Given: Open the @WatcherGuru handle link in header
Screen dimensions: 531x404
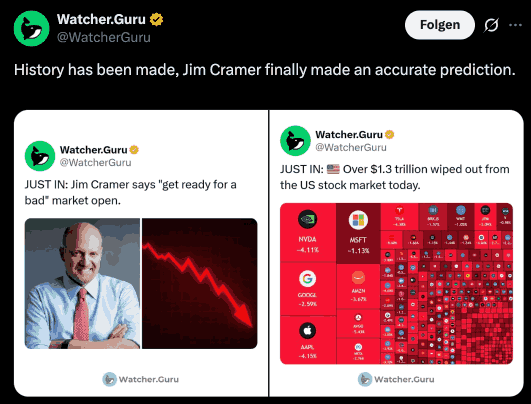Looking at the screenshot, I should point(104,37).
